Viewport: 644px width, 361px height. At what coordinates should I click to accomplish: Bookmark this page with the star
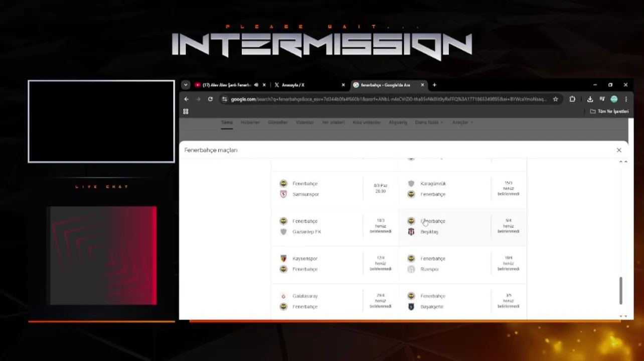(x=555, y=99)
